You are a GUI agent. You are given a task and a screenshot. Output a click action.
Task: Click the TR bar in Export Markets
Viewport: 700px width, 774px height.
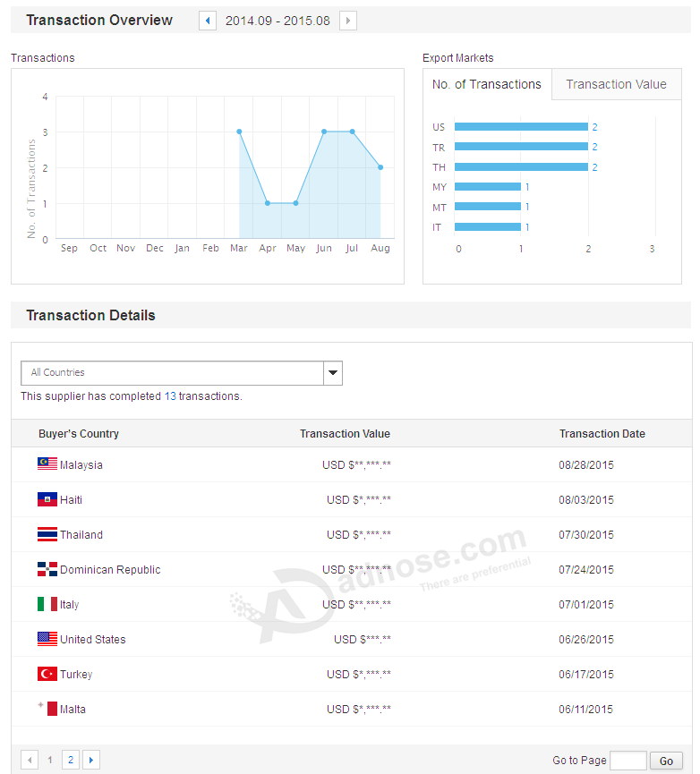click(x=521, y=147)
